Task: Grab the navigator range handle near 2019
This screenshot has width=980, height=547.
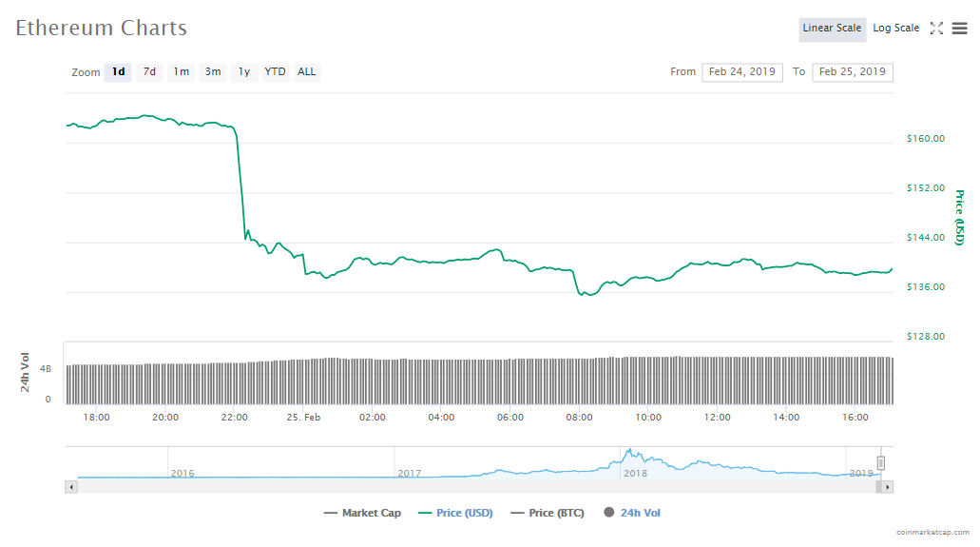Action: [x=880, y=463]
